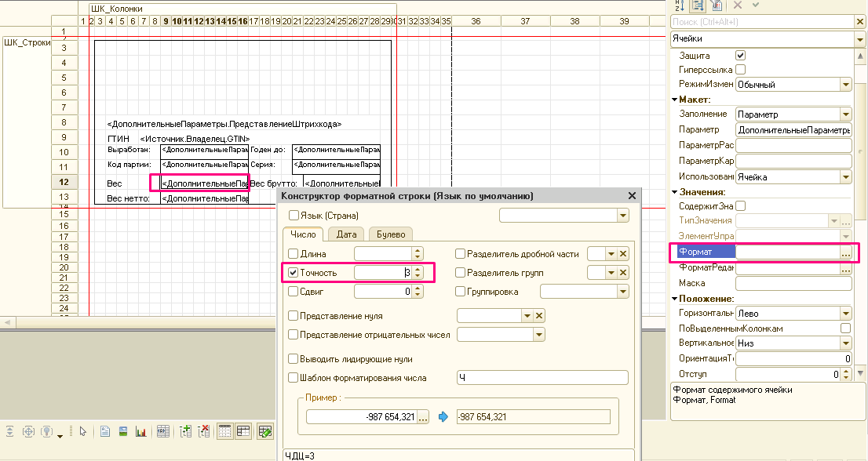Toggle the edit mode green pencil icon
Image resolution: width=868 pixels, height=461 pixels.
coord(265,432)
